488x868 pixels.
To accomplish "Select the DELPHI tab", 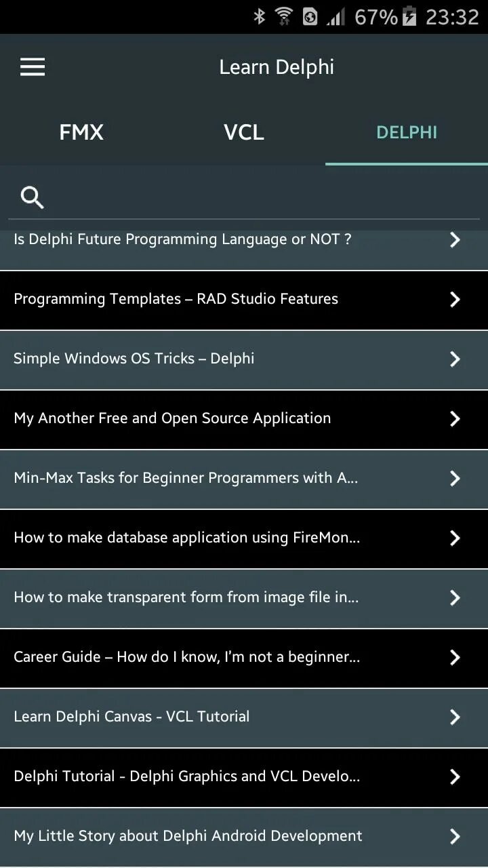I will point(407,132).
